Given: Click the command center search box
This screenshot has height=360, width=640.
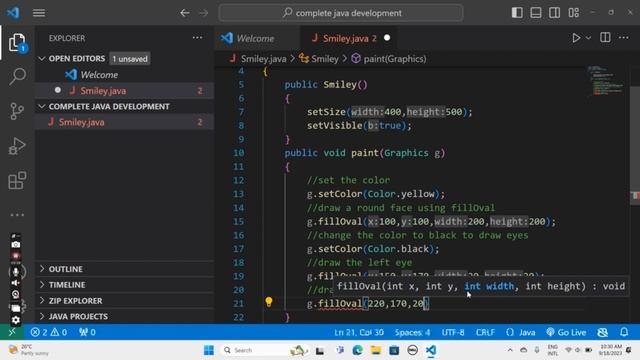Looking at the screenshot, I should pyautogui.click(x=341, y=13).
